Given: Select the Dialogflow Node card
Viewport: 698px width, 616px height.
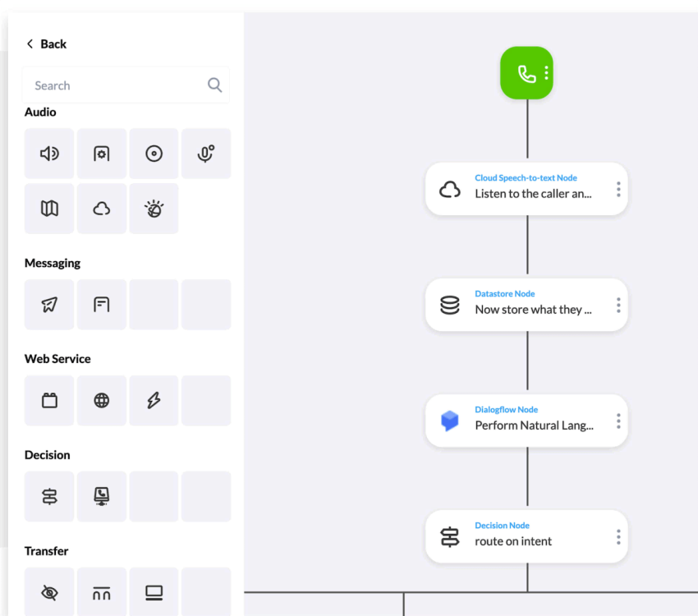Looking at the screenshot, I should (x=526, y=421).
